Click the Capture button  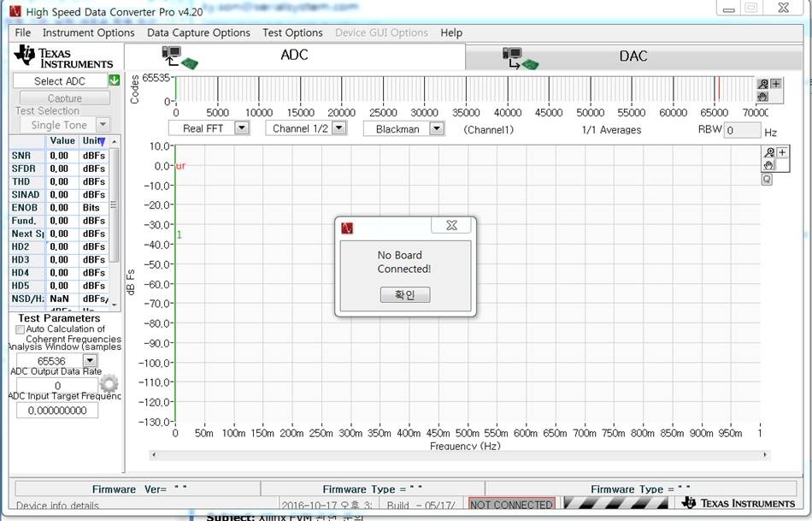click(x=65, y=98)
